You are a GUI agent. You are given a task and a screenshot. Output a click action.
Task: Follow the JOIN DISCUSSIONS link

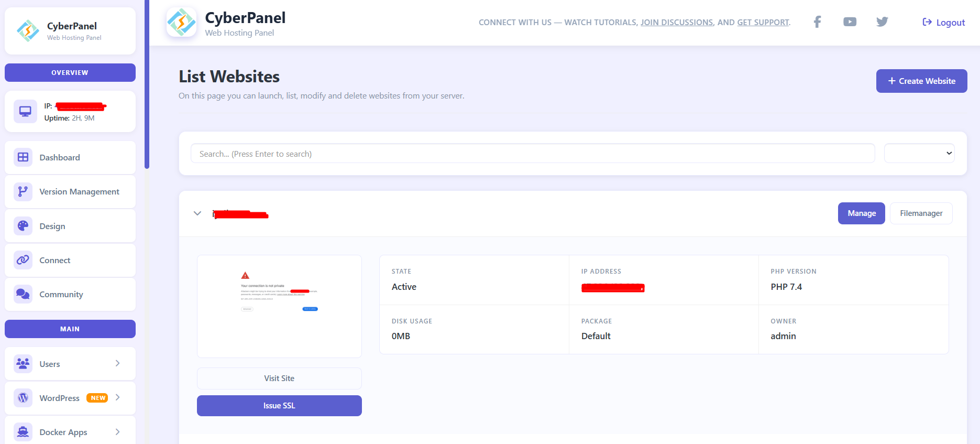point(677,23)
